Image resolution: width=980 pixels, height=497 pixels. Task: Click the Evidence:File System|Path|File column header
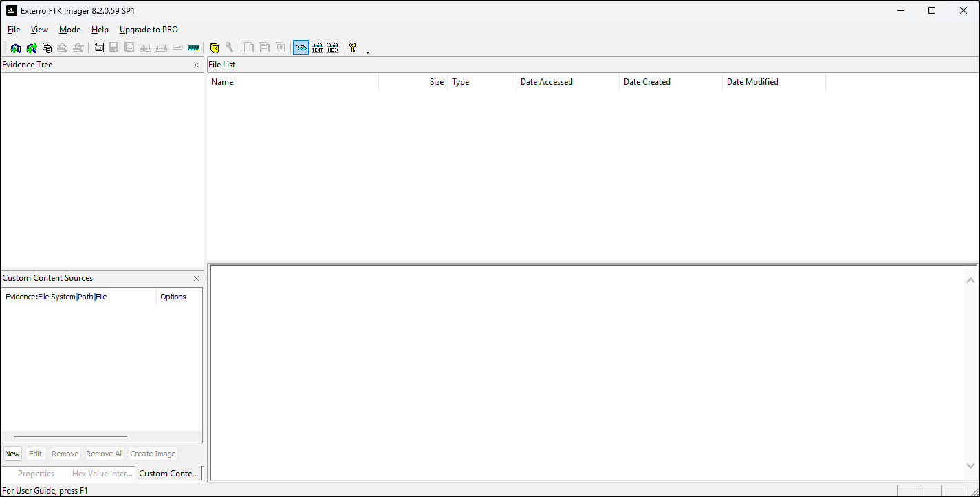[80, 297]
